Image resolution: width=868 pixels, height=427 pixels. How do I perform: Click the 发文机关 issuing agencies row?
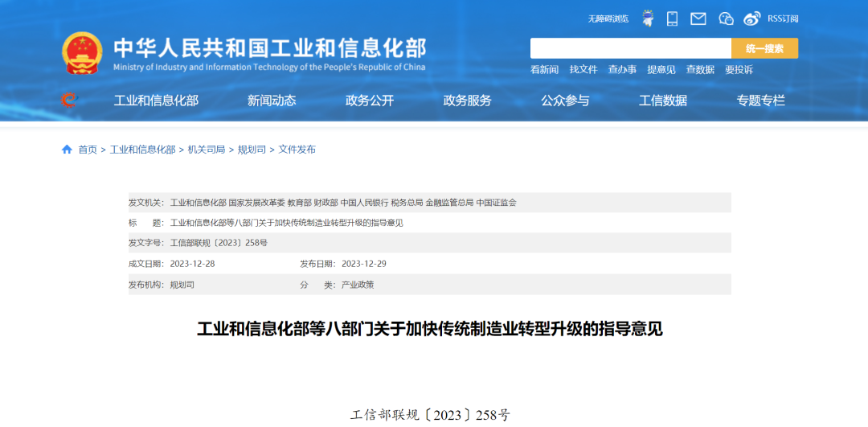(x=429, y=203)
